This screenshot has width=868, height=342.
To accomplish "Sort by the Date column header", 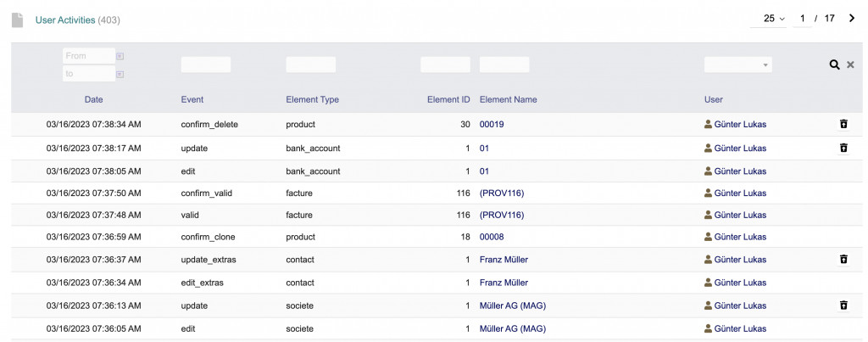I will click(x=93, y=99).
